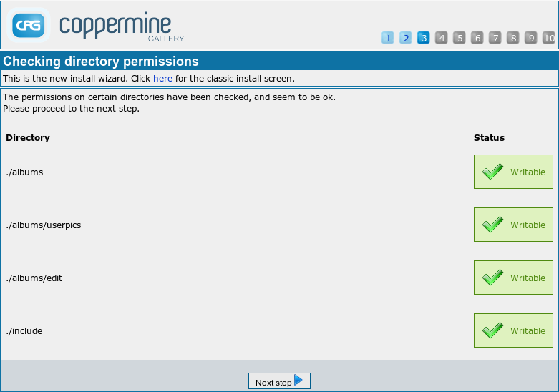Click the green checkmark beside ./albums/edit

click(492, 278)
